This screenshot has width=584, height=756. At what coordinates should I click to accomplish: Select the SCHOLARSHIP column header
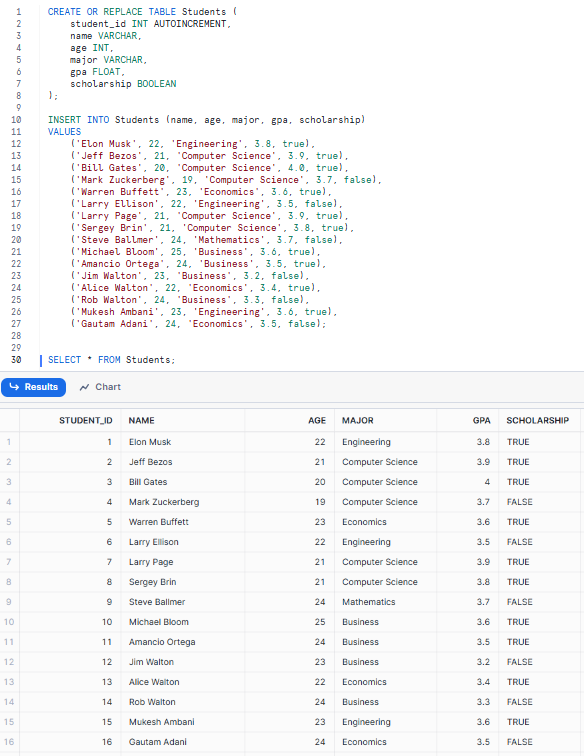pyautogui.click(x=537, y=420)
